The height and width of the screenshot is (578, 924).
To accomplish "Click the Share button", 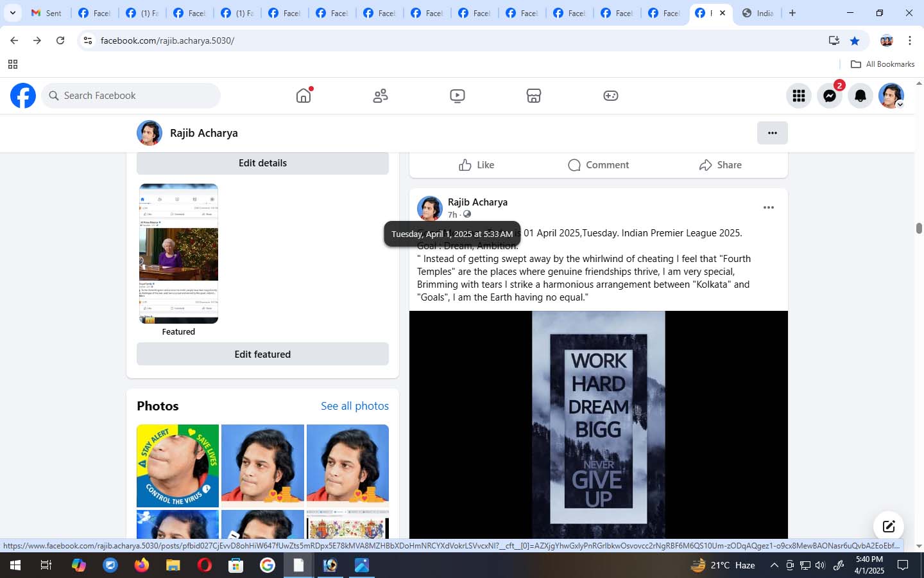I will click(720, 165).
